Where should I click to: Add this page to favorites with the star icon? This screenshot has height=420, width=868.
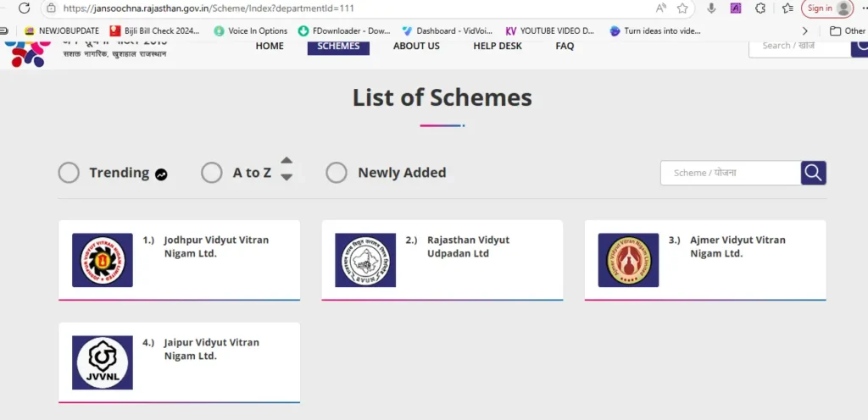point(682,8)
